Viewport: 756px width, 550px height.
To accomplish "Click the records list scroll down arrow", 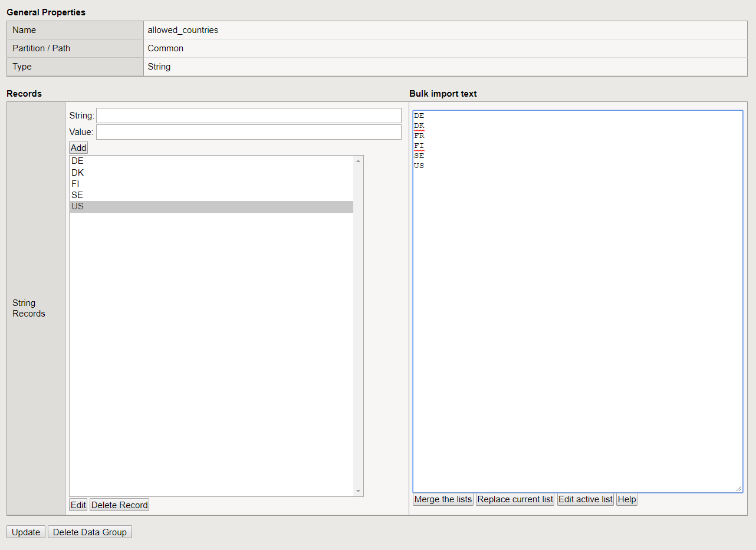I will pyautogui.click(x=358, y=491).
